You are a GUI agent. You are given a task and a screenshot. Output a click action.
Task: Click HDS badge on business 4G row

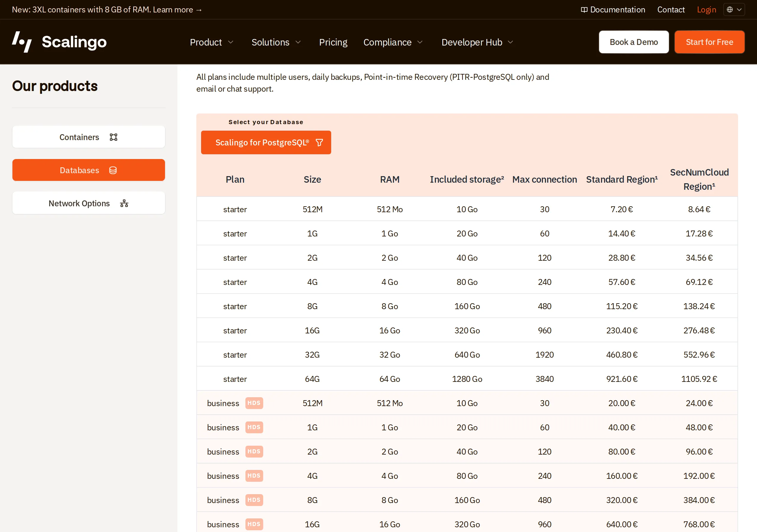[x=254, y=476]
